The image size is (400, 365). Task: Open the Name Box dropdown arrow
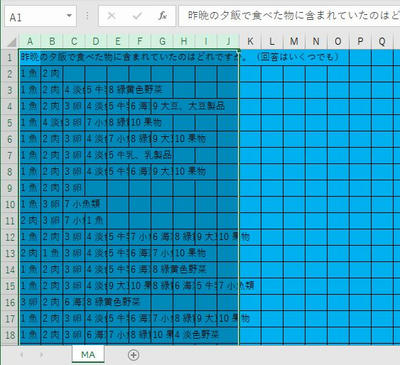click(x=69, y=16)
